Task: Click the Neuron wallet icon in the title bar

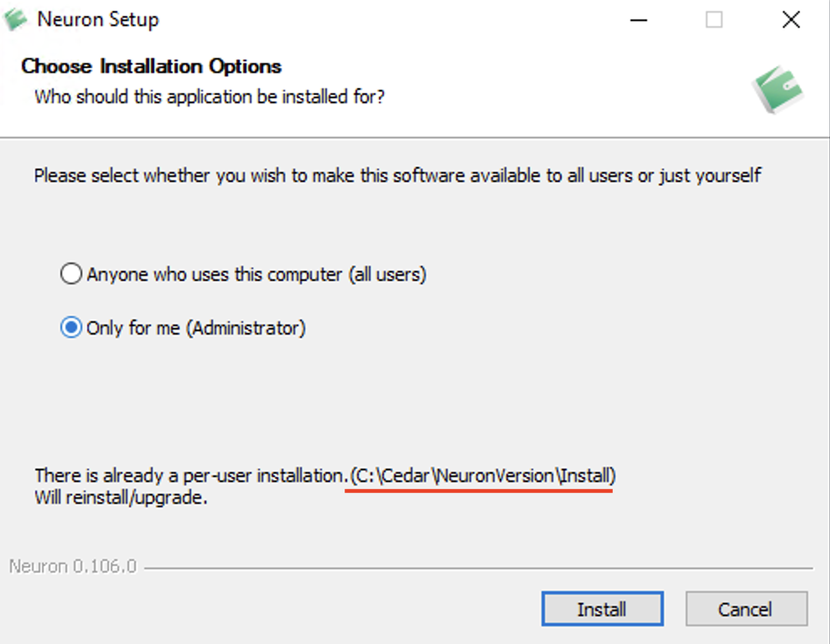Action: [x=13, y=18]
